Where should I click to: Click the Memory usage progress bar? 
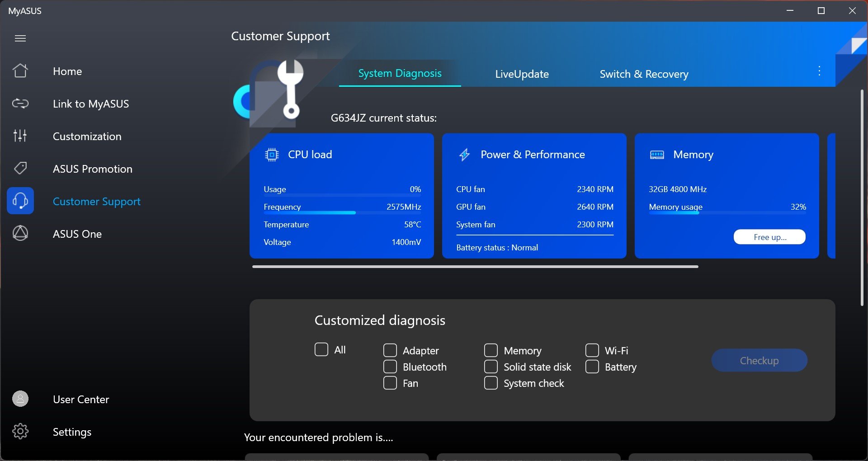coord(727,213)
